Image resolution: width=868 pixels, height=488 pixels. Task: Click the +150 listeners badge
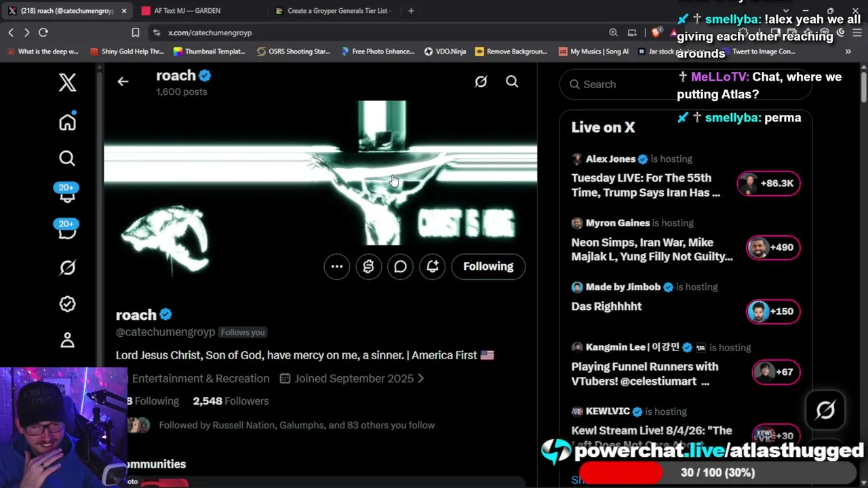pyautogui.click(x=773, y=311)
